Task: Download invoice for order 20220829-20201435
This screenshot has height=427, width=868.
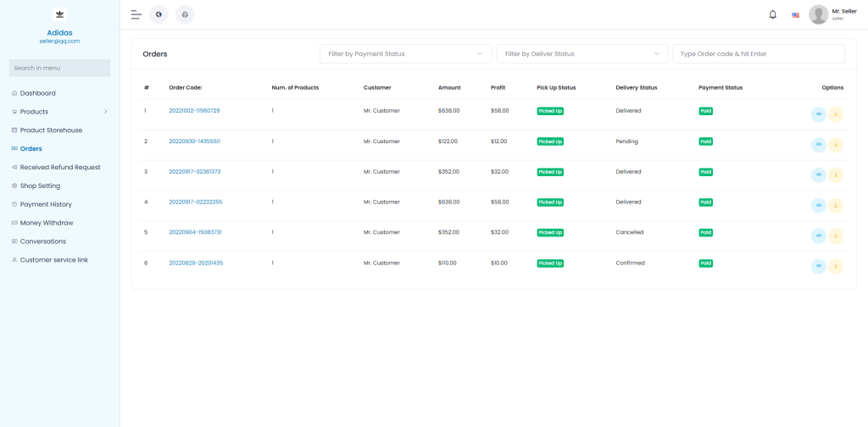Action: tap(836, 266)
